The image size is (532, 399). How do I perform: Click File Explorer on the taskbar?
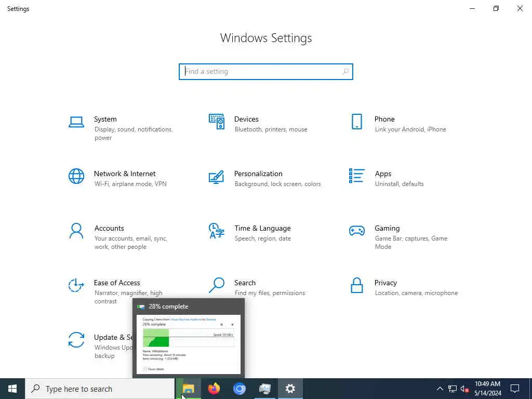click(x=188, y=389)
